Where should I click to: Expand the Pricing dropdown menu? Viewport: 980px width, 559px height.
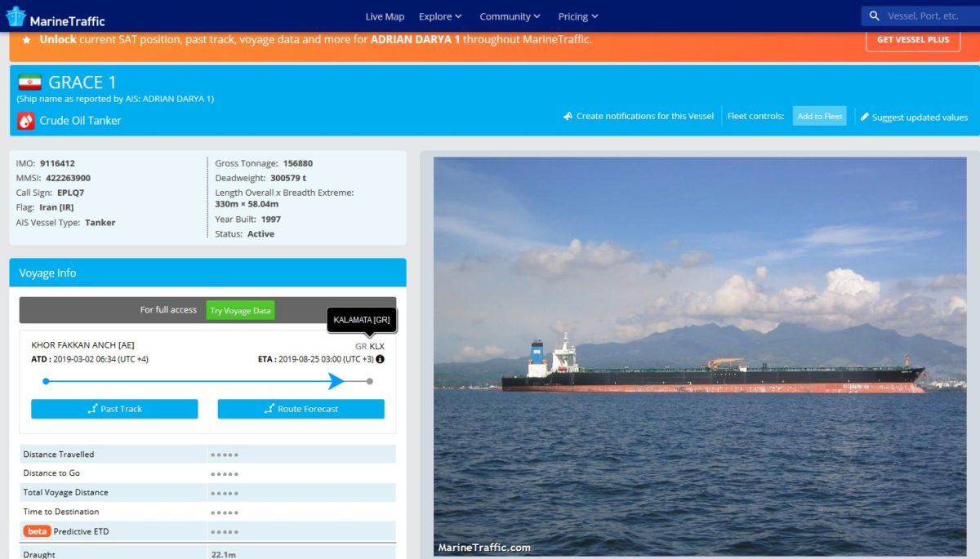(x=578, y=16)
